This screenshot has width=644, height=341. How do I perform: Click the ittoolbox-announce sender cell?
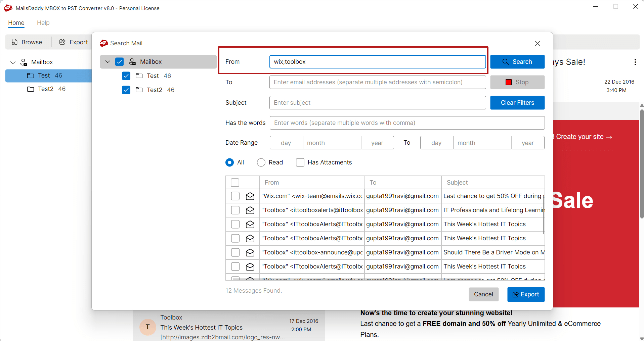pyautogui.click(x=312, y=252)
